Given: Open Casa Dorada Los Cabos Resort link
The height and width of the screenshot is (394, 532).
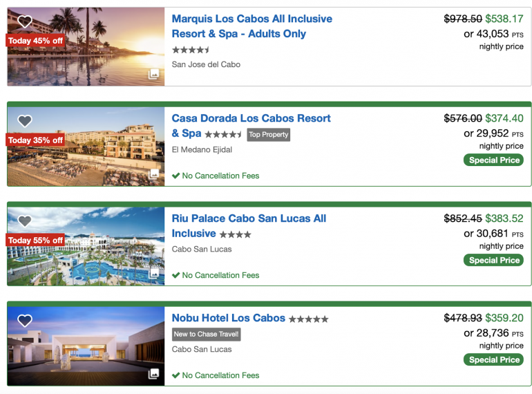Looking at the screenshot, I should (x=251, y=118).
